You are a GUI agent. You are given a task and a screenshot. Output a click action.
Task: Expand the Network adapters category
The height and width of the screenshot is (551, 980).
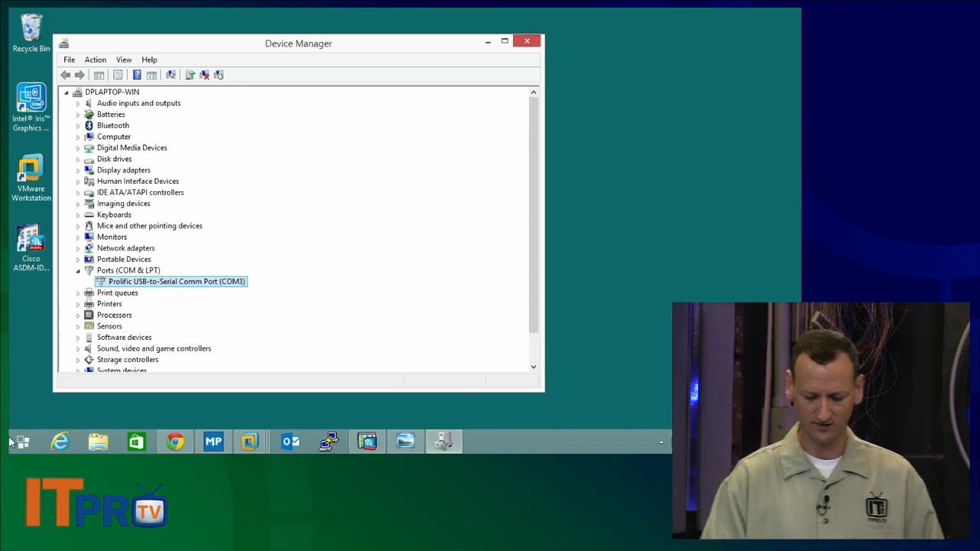77,249
